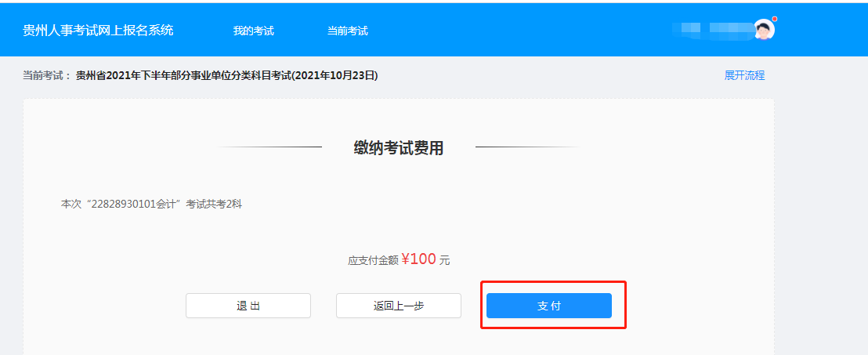Click the 当前考试： label below the header
This screenshot has width=868, height=355.
[x=47, y=76]
